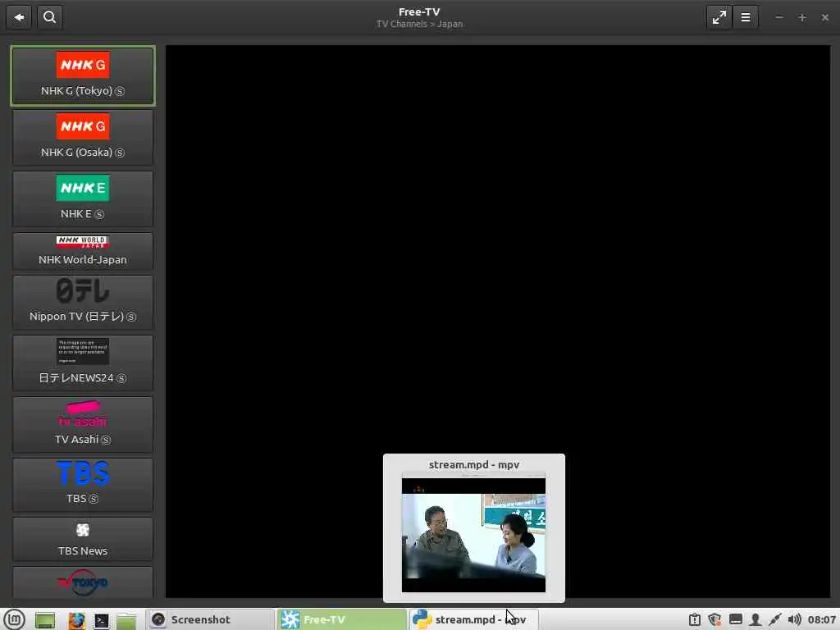Click the stream.mpd mpv preview thumbnail

pyautogui.click(x=473, y=533)
